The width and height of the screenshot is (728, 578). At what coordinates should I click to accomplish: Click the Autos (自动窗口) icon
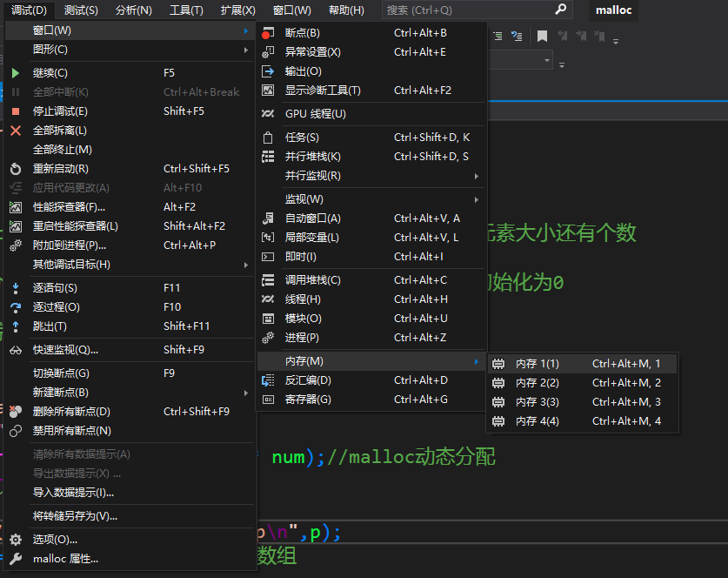[x=268, y=218]
